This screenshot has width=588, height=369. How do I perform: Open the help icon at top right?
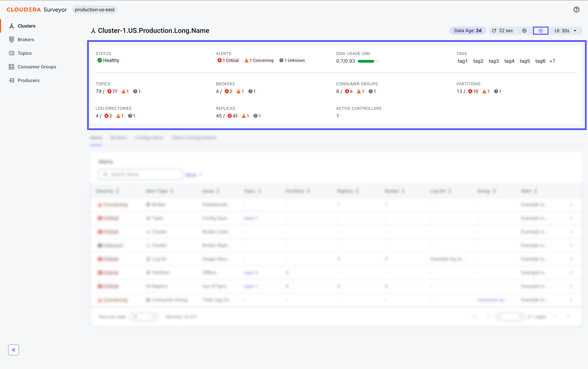point(576,10)
